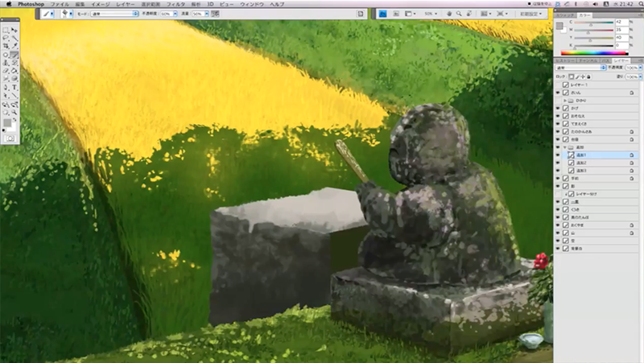Viewport: 644px width, 363px height.
Task: Hide the おくやま layer
Action: click(558, 225)
